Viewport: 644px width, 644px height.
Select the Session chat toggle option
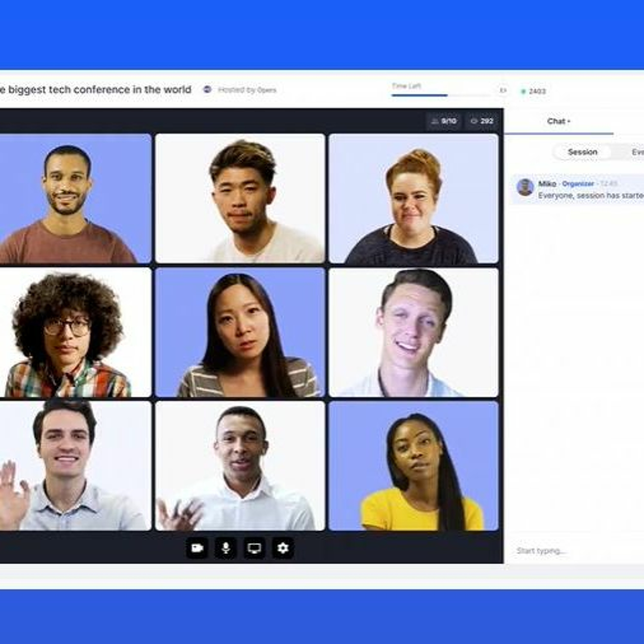[582, 152]
